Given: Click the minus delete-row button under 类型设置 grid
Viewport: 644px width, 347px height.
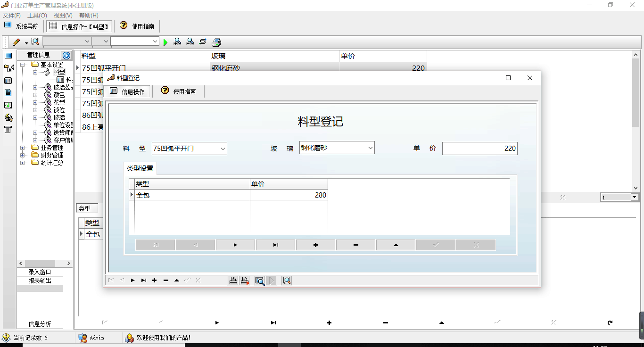Looking at the screenshot, I should pyautogui.click(x=355, y=245).
